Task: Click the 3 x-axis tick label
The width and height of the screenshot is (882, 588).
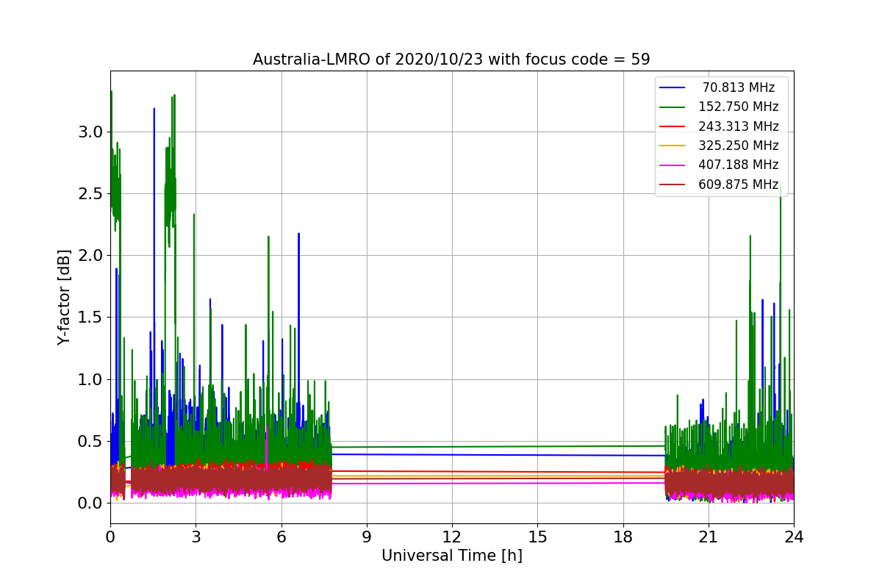Action: pos(196,537)
